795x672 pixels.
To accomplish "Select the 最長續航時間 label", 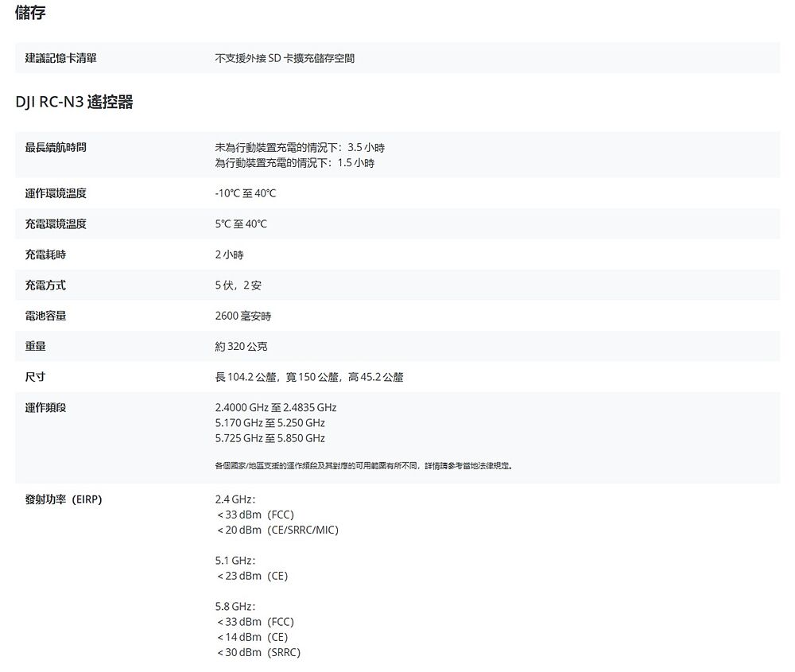I will [56, 148].
